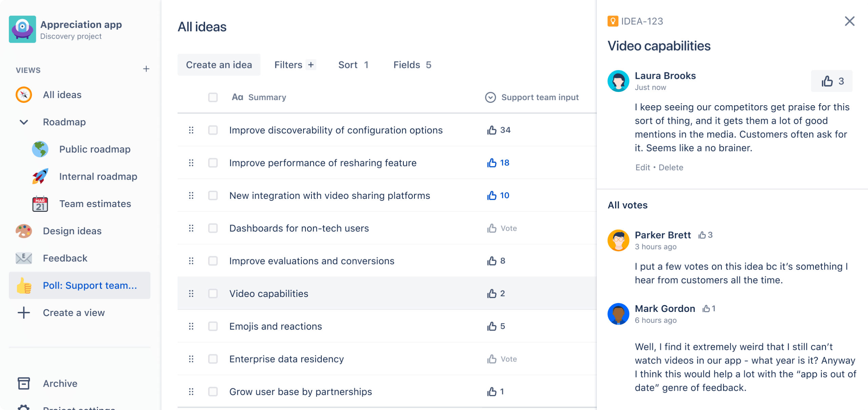
Task: Tick the select-all checkbox in Summary header
Action: [213, 97]
